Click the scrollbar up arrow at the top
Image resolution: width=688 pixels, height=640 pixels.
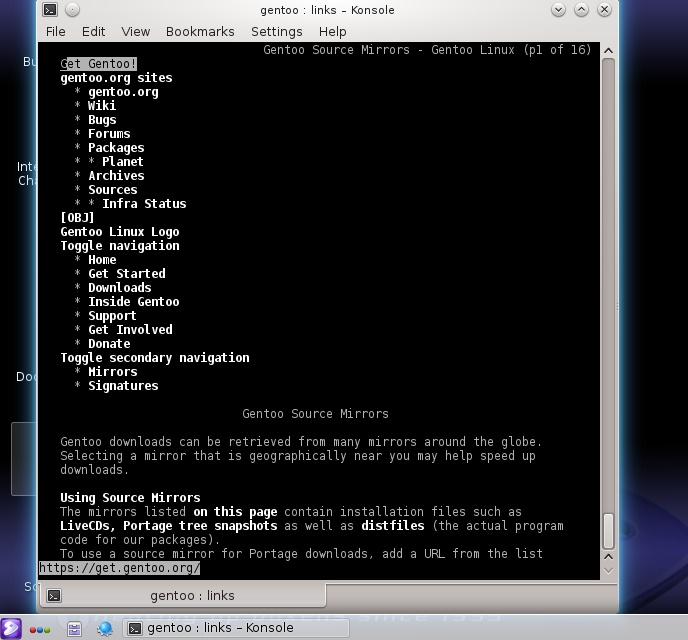[x=608, y=50]
